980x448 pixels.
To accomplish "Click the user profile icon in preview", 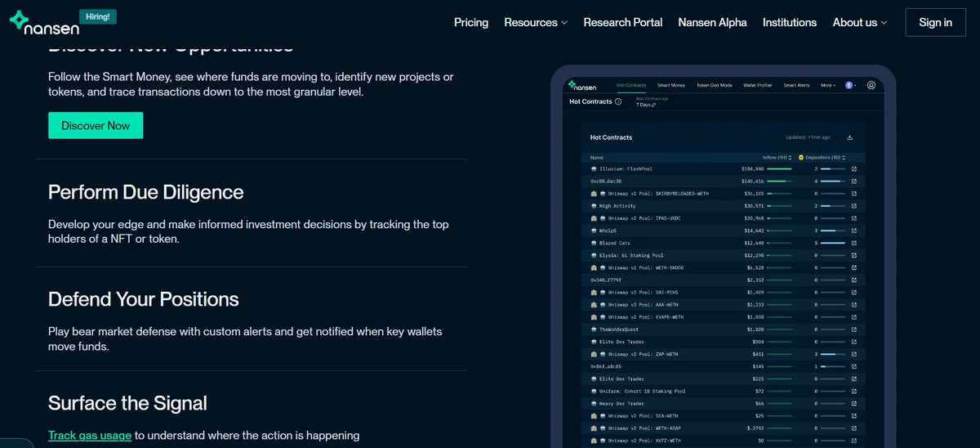I will (x=871, y=85).
